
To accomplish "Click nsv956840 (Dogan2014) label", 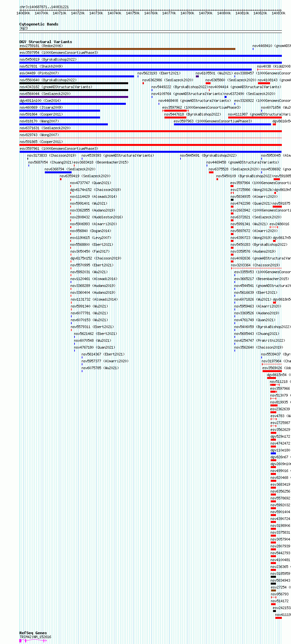I will point(91,231).
